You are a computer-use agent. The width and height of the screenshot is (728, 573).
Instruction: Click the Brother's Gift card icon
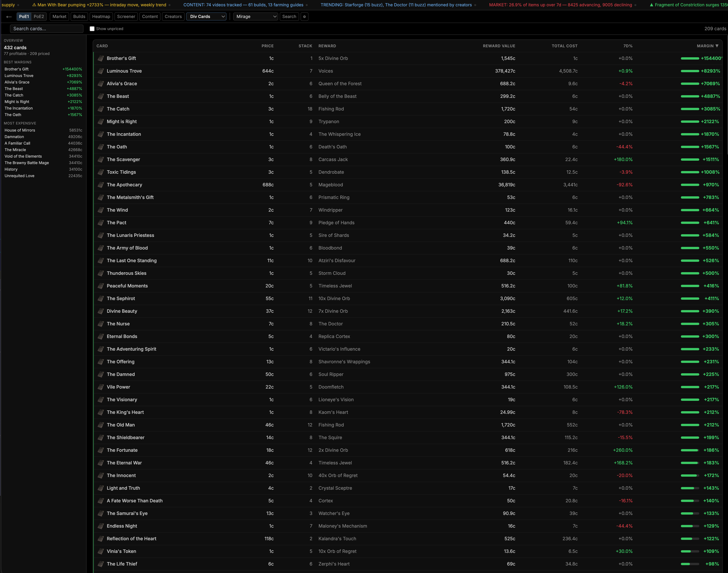coord(101,58)
